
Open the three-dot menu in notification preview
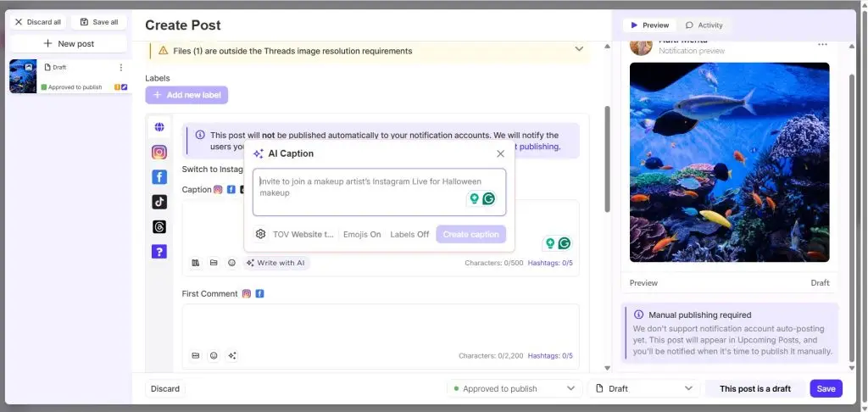[x=822, y=45]
